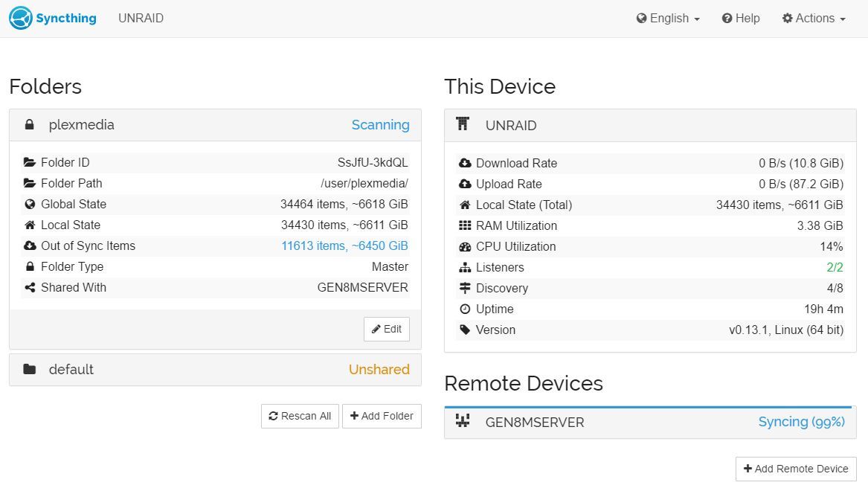Viewport: 868px width, 491px height.
Task: Click the Unshared status text
Action: [379, 370]
